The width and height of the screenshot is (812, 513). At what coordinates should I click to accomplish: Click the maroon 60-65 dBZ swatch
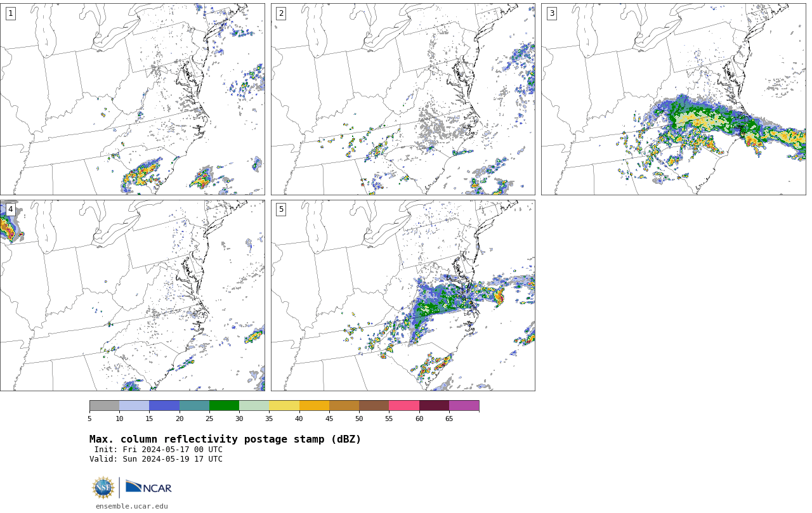[x=434, y=406]
